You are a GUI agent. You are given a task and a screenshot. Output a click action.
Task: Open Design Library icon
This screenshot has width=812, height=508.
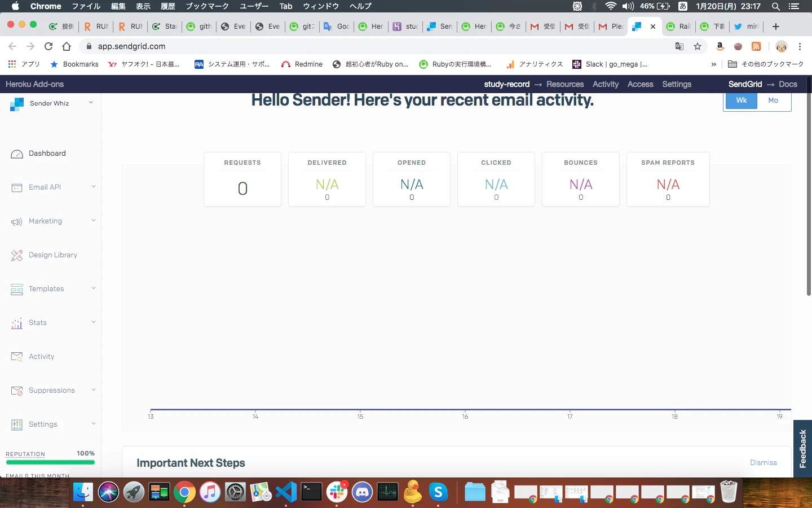click(17, 255)
